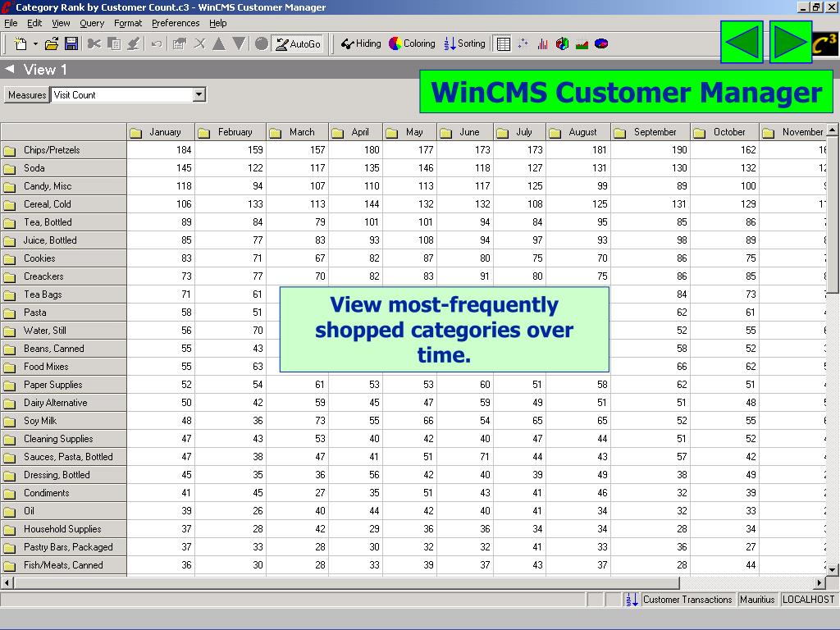
Task: Click the Copy icon in the toolbar
Action: pyautogui.click(x=113, y=44)
